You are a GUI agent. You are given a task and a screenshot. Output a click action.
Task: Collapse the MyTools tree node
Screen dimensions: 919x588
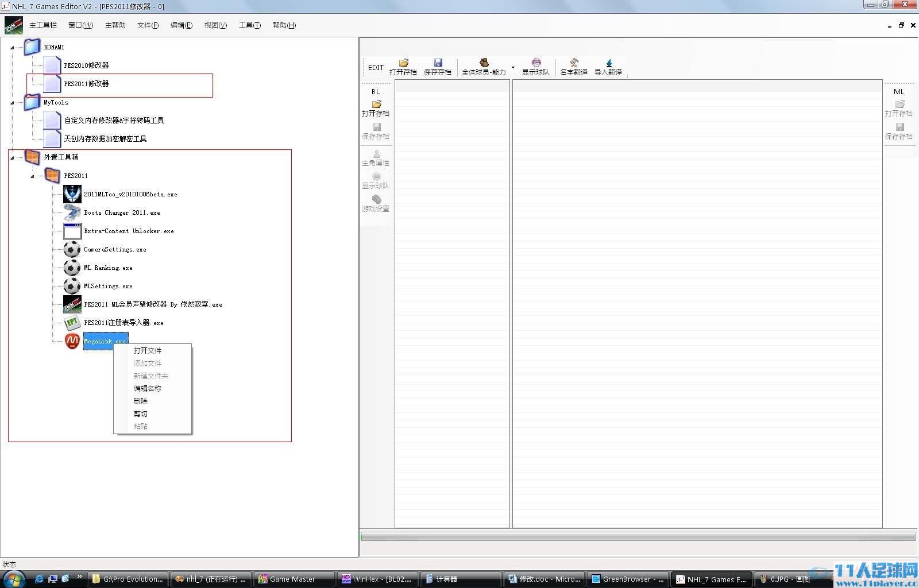coord(12,103)
